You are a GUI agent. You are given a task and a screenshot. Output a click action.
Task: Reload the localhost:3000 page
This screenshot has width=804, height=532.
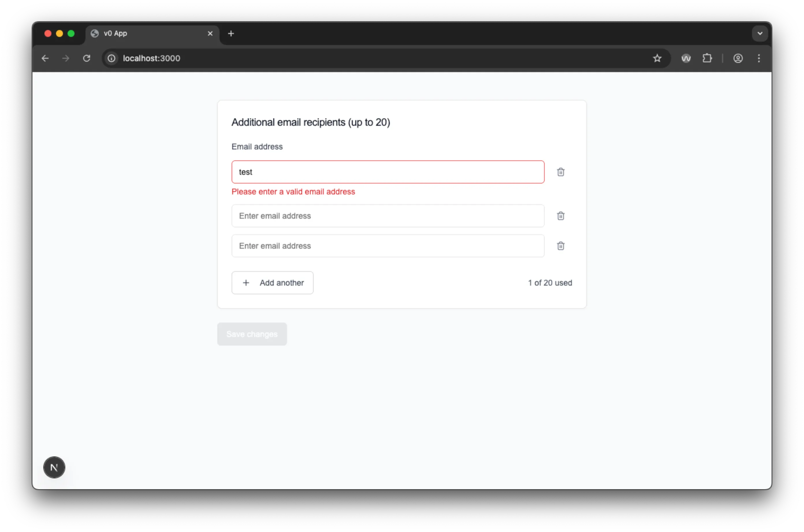87,58
